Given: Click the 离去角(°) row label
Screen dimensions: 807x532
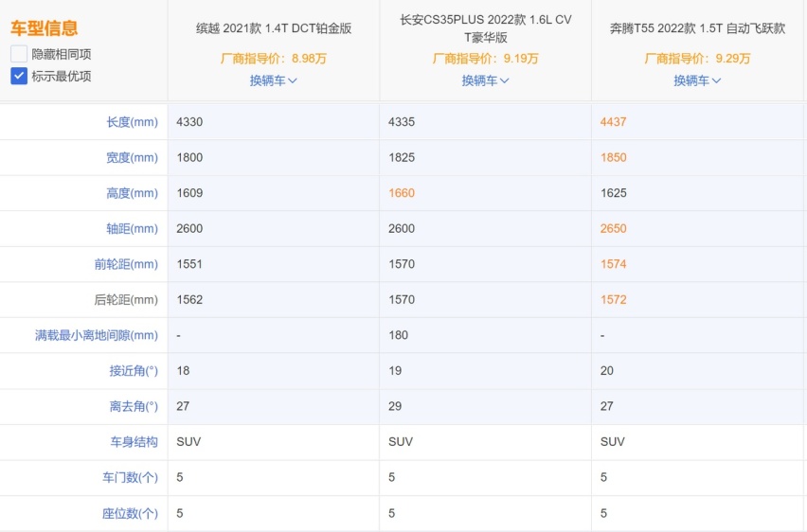Looking at the screenshot, I should tap(134, 406).
